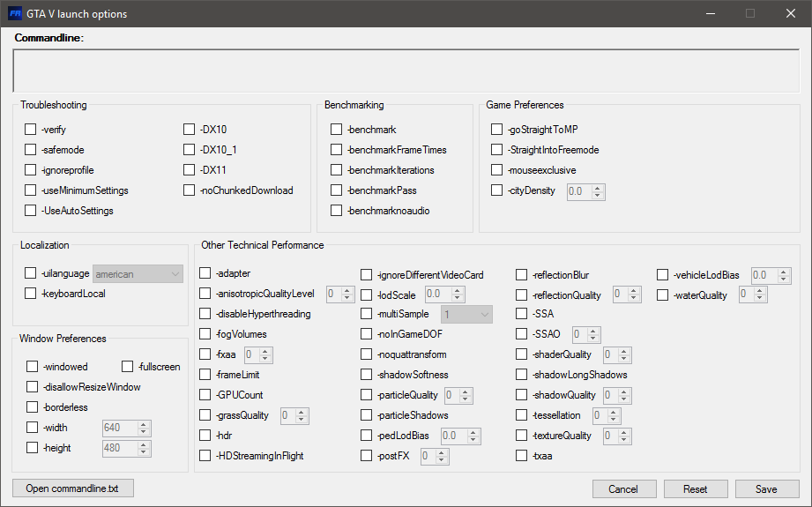Check the -windowed option
The image size is (812, 507).
33,367
